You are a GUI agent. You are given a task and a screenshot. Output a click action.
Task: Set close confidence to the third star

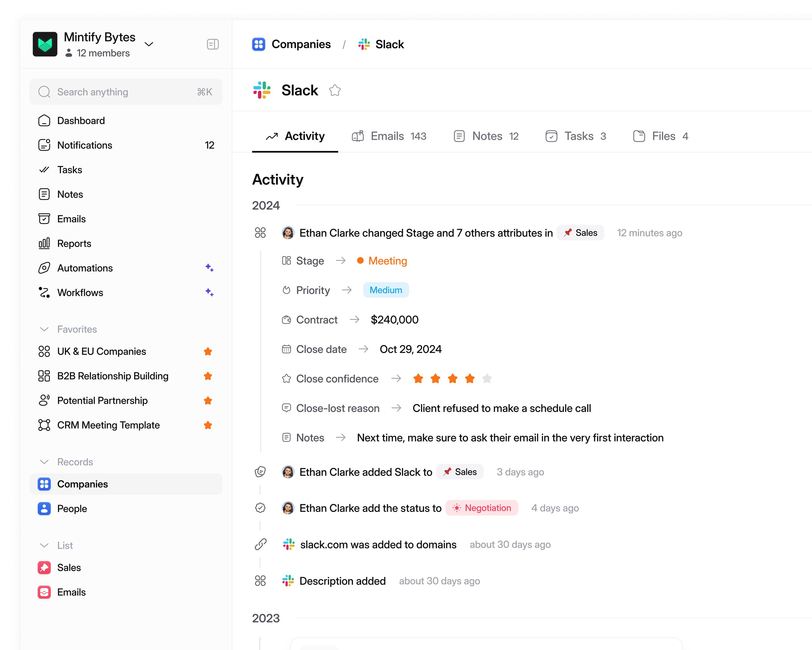click(453, 378)
